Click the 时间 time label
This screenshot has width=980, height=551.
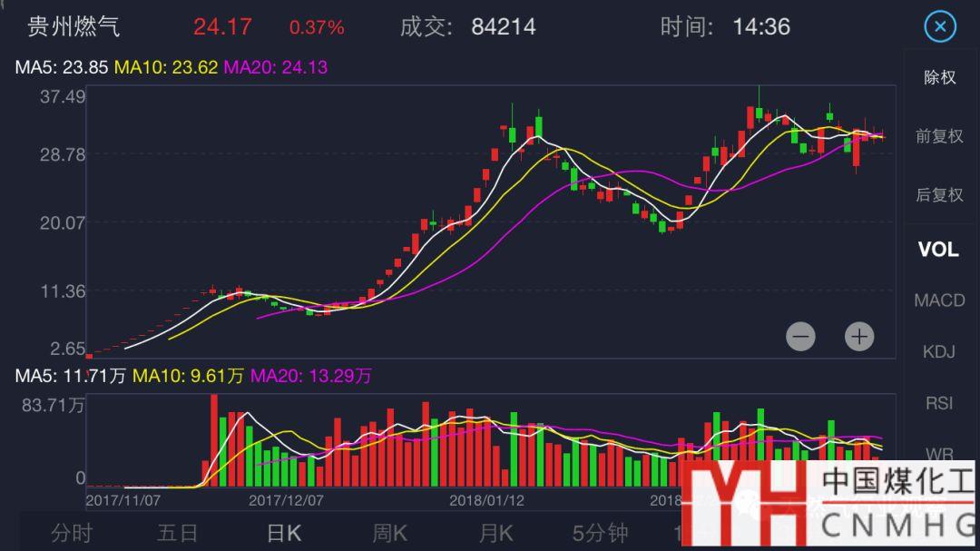point(687,27)
